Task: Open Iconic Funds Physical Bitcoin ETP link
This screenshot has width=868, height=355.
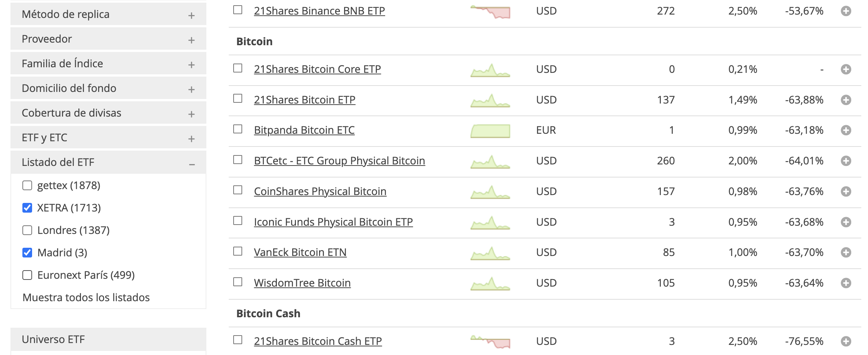Action: pyautogui.click(x=333, y=222)
